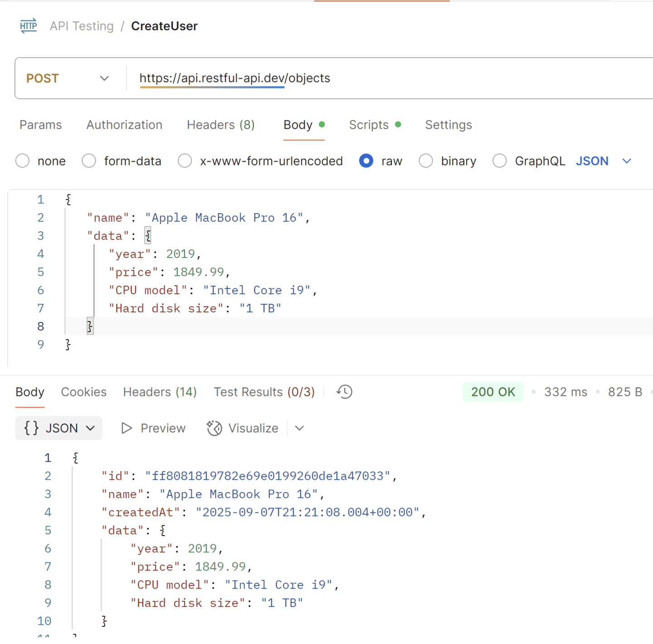Select the form-data radio button

click(x=89, y=161)
